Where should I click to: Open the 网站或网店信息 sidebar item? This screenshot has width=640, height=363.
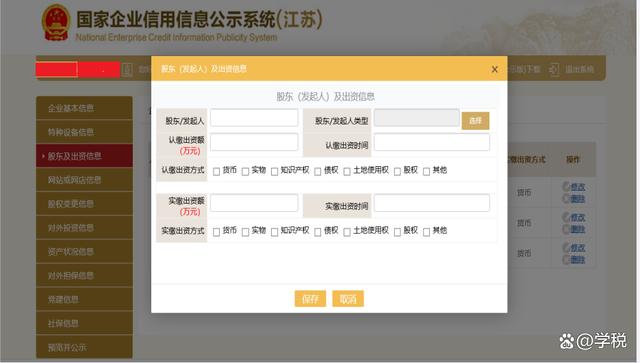click(x=84, y=180)
